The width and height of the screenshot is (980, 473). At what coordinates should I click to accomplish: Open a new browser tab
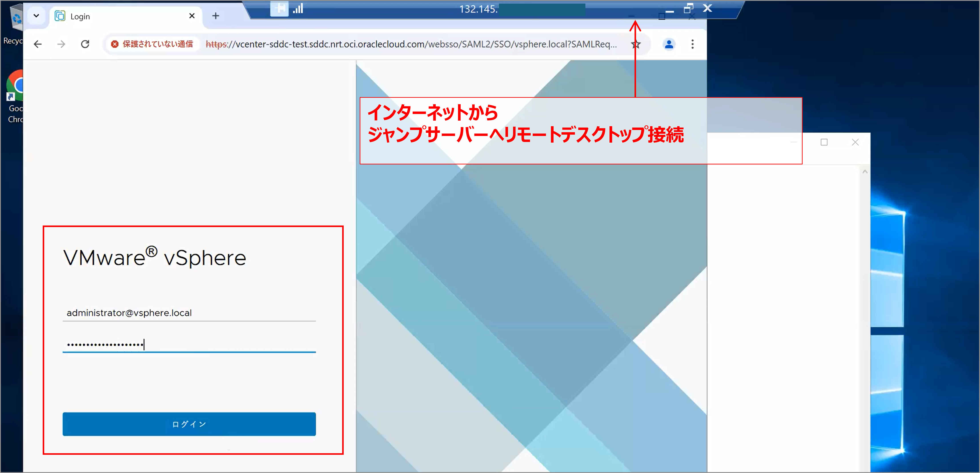[216, 16]
